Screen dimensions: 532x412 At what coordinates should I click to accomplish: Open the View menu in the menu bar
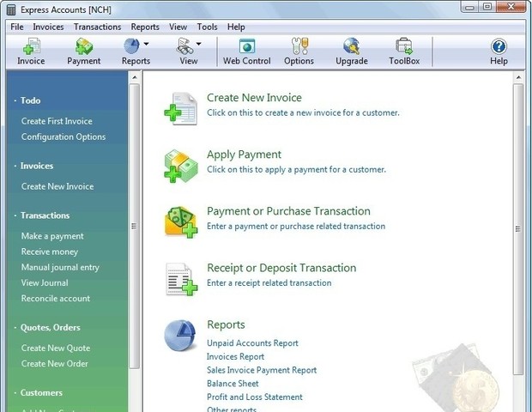[x=178, y=27]
